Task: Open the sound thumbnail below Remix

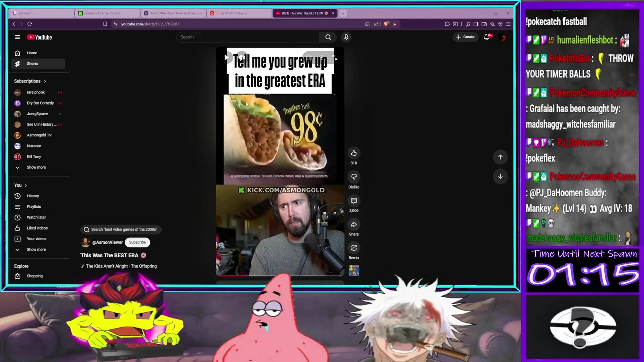Action: pos(354,271)
